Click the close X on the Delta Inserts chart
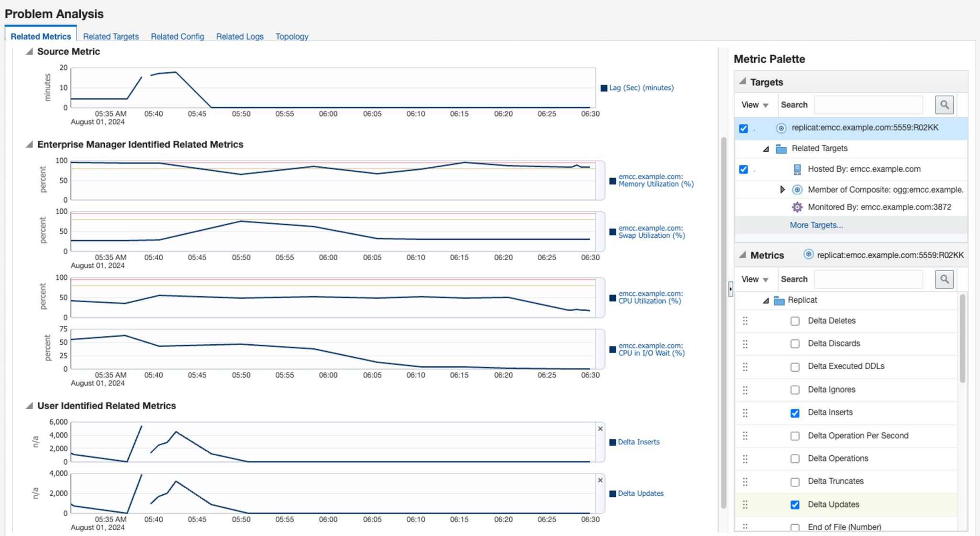This screenshot has width=980, height=536. 601,429
